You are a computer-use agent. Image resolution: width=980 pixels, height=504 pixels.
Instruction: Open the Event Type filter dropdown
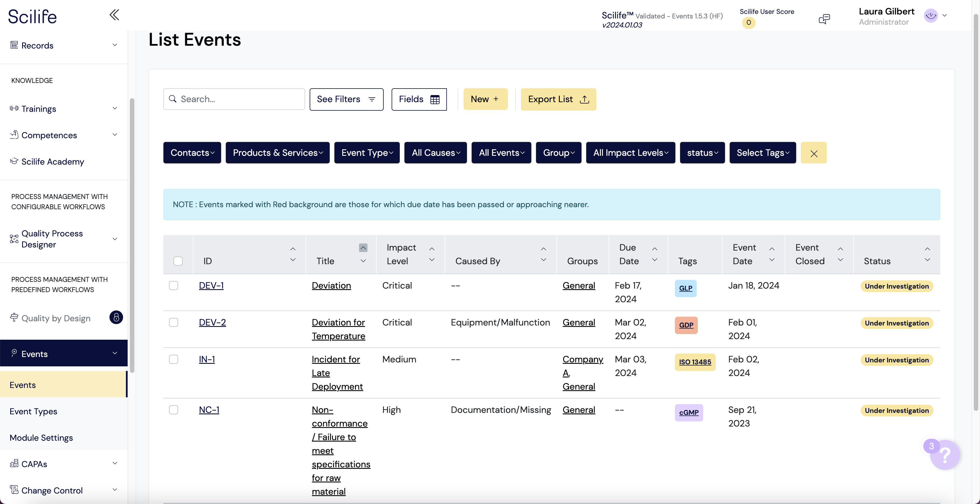coord(367,153)
